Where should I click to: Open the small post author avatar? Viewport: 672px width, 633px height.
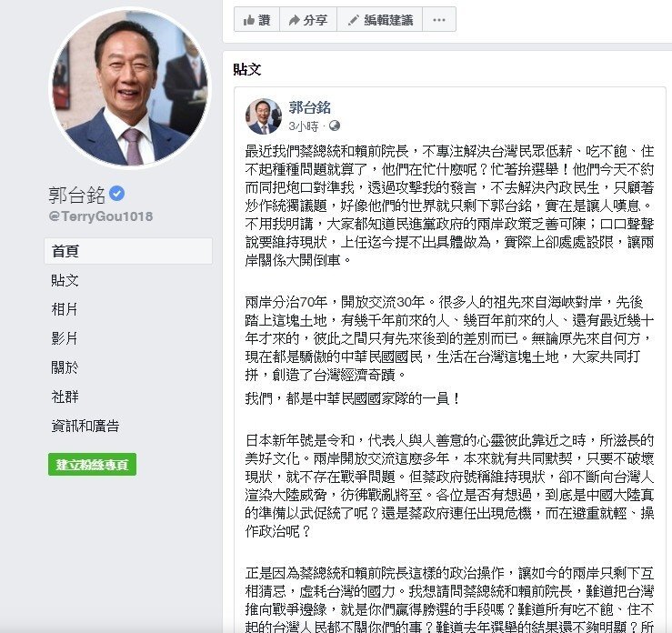point(263,116)
